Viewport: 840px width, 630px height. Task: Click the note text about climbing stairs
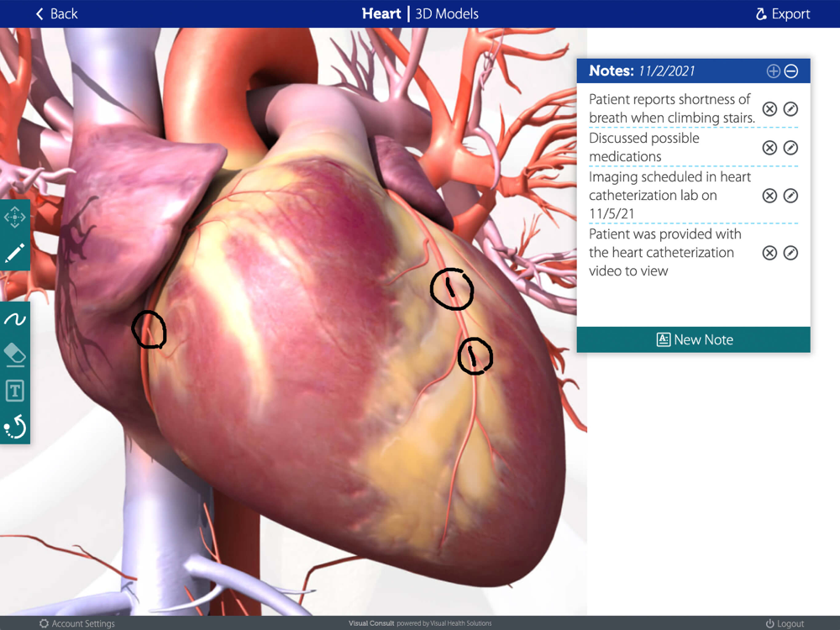pos(672,108)
